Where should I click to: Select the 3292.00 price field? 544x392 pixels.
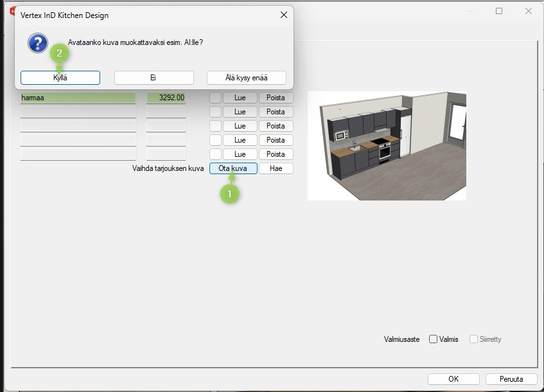(x=166, y=98)
